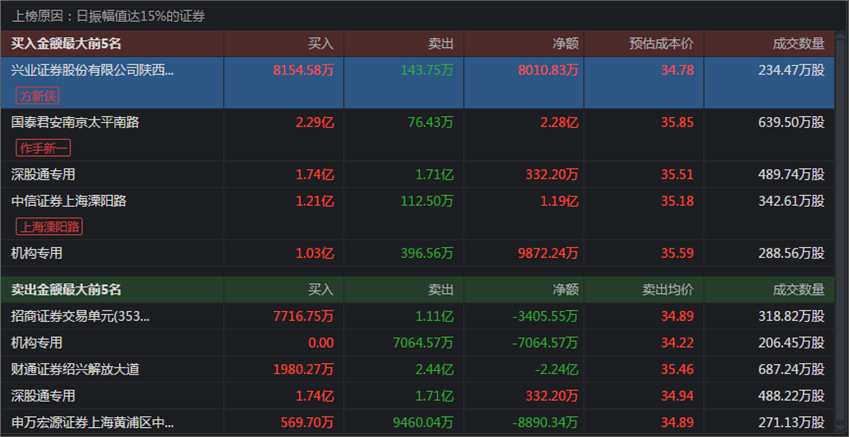This screenshot has width=850, height=437.
Task: Select the 9872.24万 net amount value
Action: click(x=544, y=253)
